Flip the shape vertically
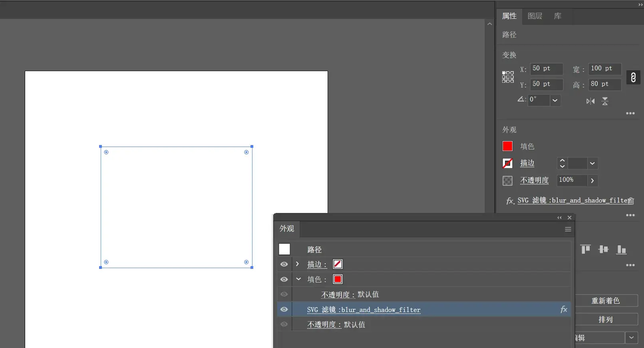The image size is (644, 348). tap(605, 101)
